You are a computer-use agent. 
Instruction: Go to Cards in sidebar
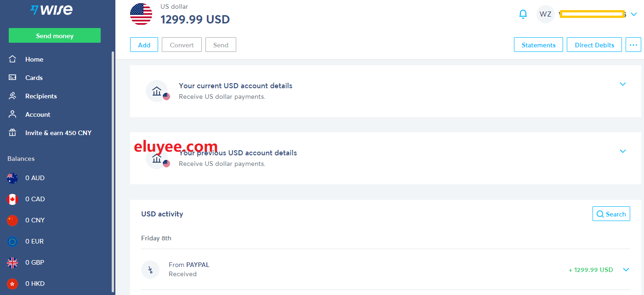coord(34,78)
